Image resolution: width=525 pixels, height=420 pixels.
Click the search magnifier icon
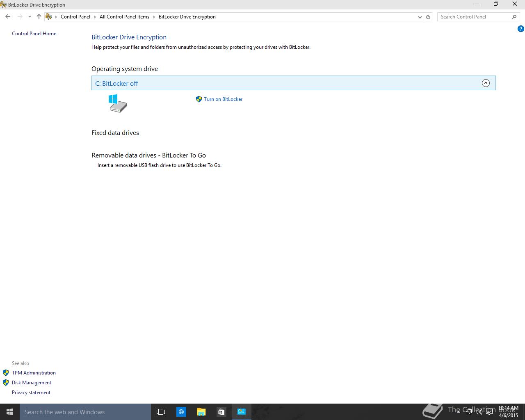pos(514,17)
